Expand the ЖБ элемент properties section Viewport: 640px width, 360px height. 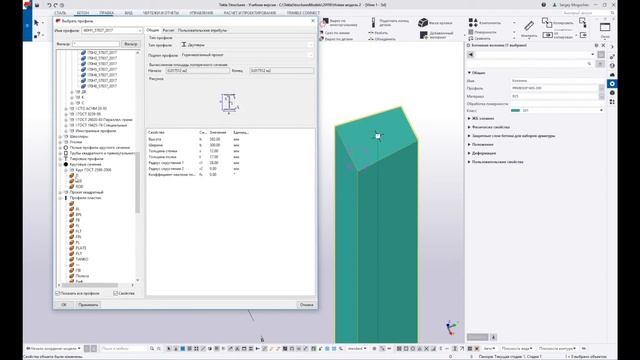tap(469, 118)
